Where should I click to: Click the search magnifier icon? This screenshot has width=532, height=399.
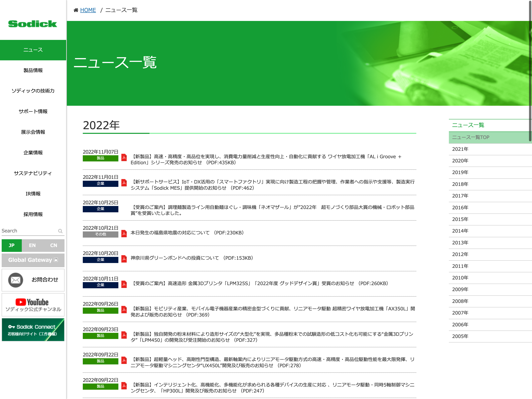(x=60, y=231)
